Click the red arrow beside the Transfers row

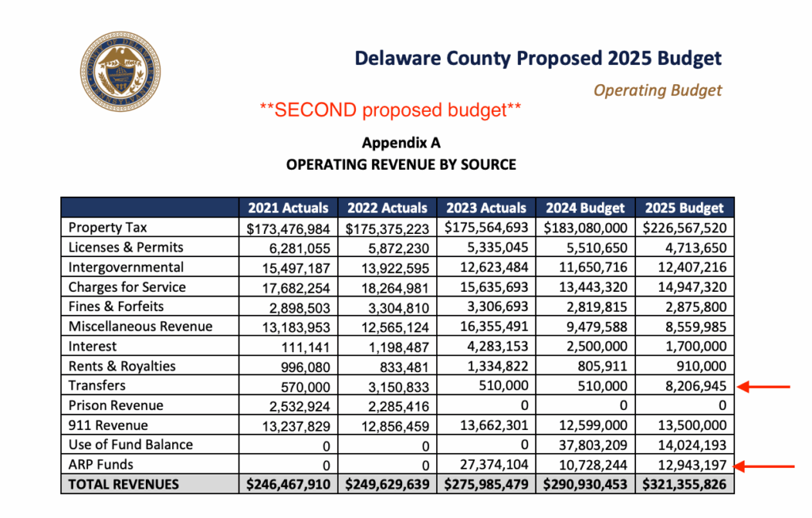(764, 386)
